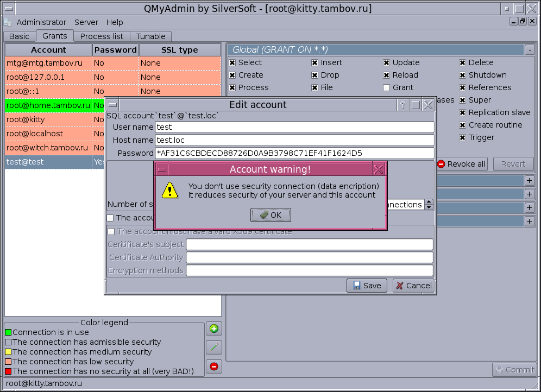Click the warning dialog's title bar menu icon

(162, 169)
